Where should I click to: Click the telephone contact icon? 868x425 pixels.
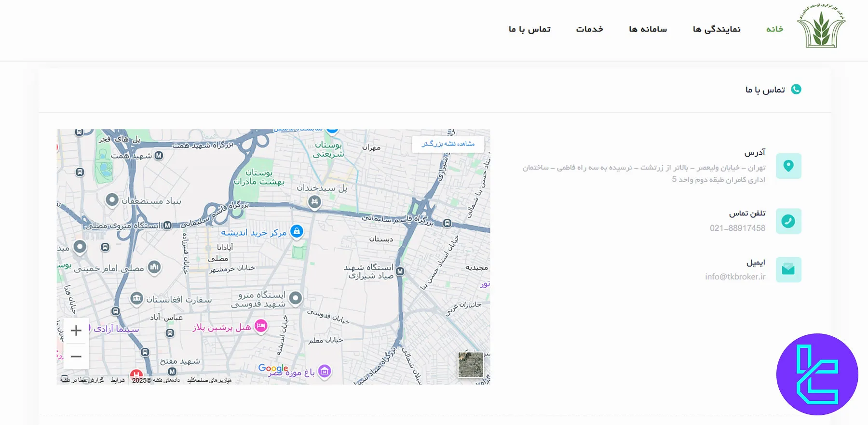click(788, 221)
